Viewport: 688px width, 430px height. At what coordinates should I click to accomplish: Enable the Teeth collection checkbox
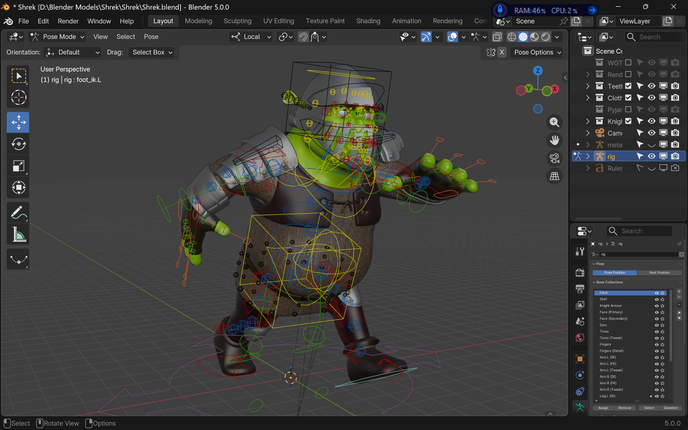tap(628, 86)
